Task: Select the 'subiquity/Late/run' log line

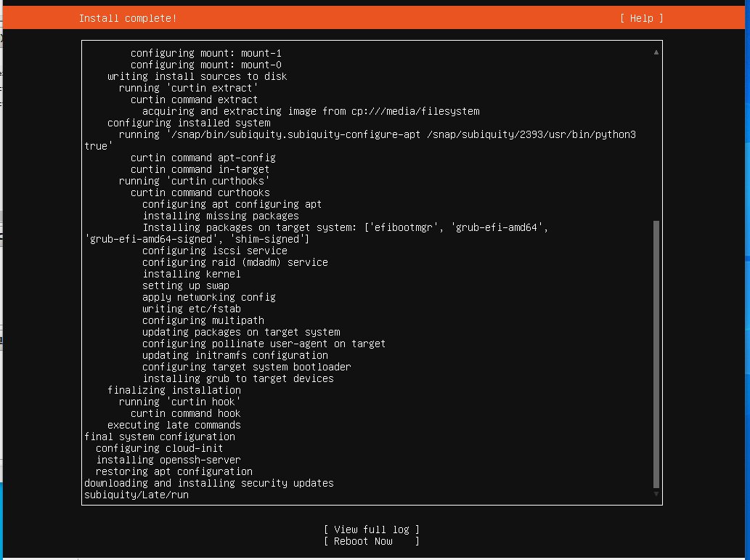Action: (x=136, y=495)
